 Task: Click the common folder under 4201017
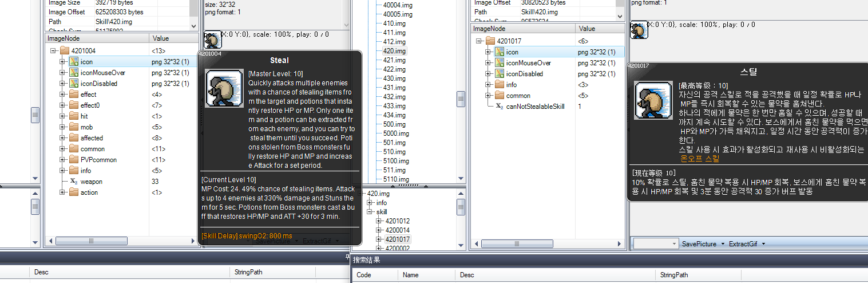tap(518, 96)
